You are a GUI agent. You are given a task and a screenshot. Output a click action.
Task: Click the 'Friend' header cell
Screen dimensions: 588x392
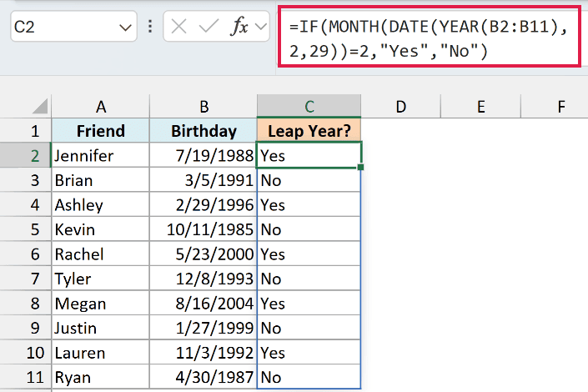[100, 131]
